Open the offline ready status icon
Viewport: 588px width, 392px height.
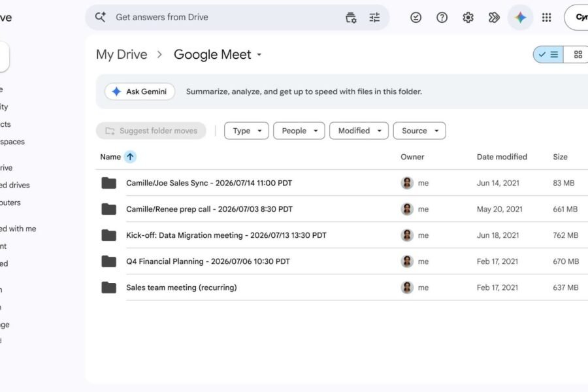tap(416, 17)
